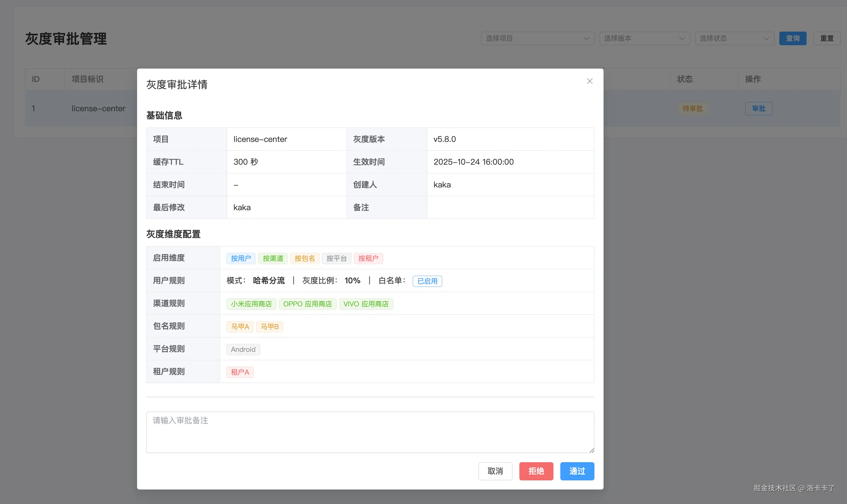Screen dimensions: 847x504
Task: Open the 选择状态 dropdown
Action: 734,38
